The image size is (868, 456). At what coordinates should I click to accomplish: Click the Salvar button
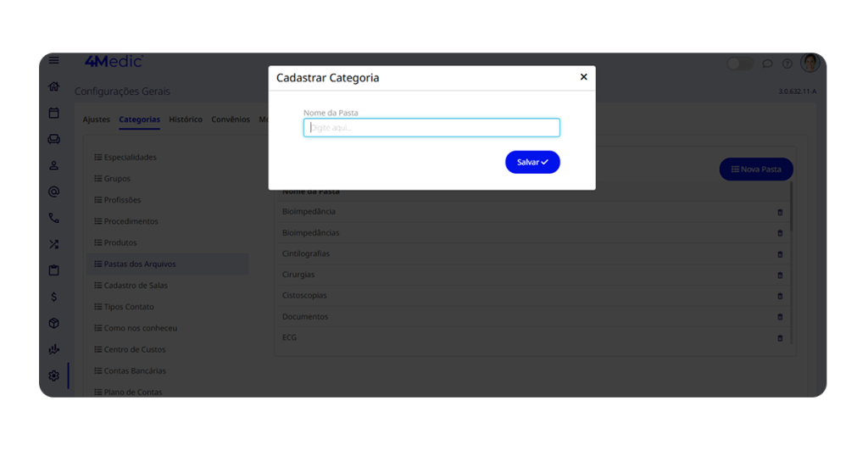(532, 162)
